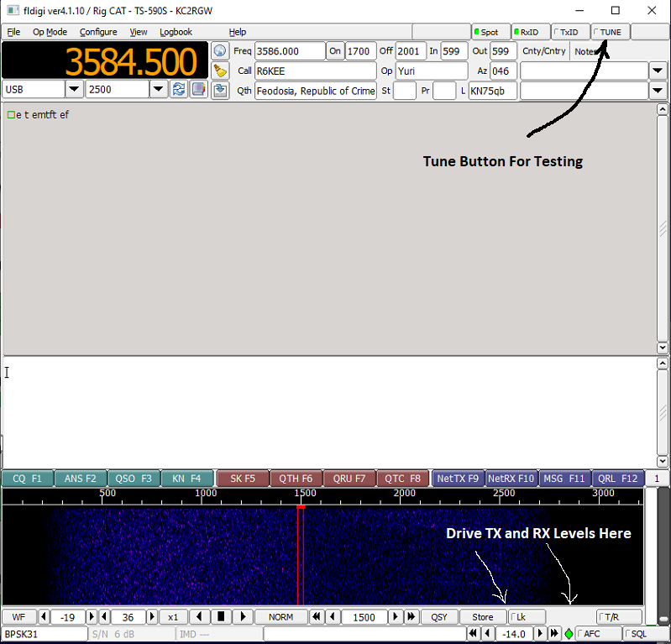Open the View menu

click(x=139, y=32)
